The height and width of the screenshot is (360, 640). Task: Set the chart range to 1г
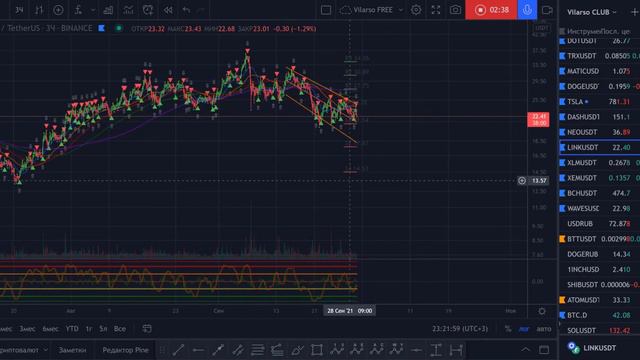[x=89, y=329]
